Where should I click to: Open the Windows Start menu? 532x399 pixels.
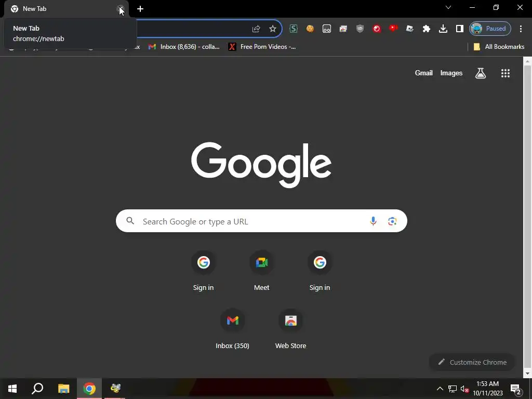pyautogui.click(x=12, y=389)
